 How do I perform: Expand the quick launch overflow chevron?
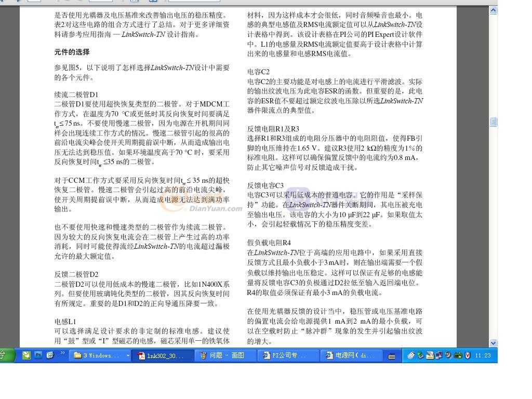click(x=63, y=353)
